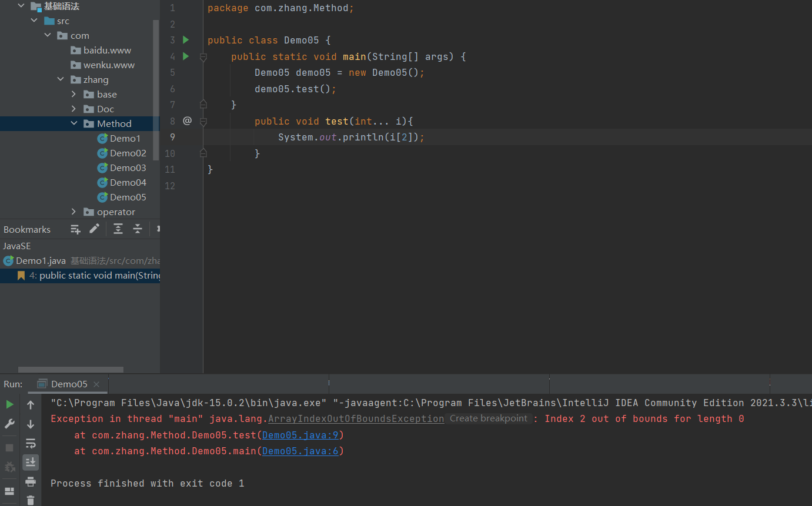
Task: Click the Demo05 run tab window icon
Action: [x=42, y=384]
